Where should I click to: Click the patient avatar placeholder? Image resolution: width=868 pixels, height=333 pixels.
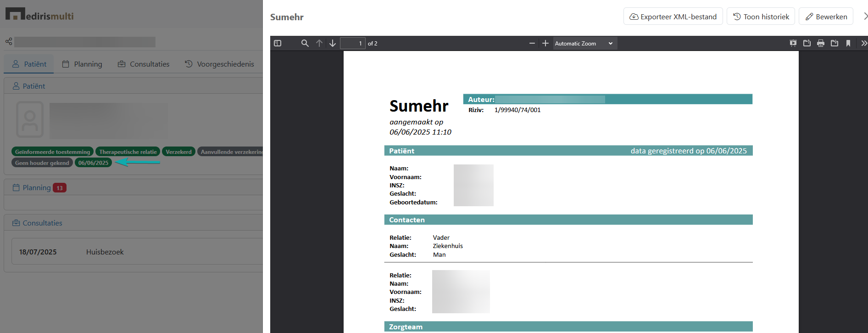[x=30, y=120]
